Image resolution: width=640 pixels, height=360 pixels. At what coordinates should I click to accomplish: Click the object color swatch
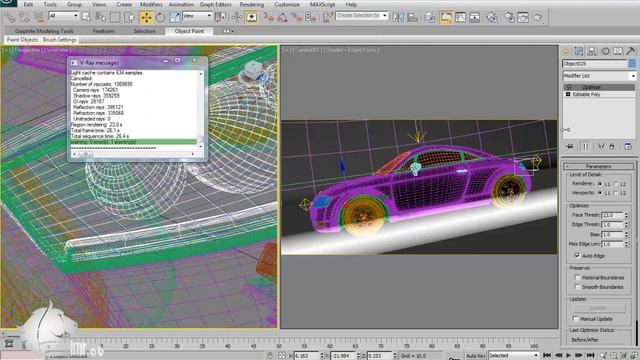(x=632, y=64)
